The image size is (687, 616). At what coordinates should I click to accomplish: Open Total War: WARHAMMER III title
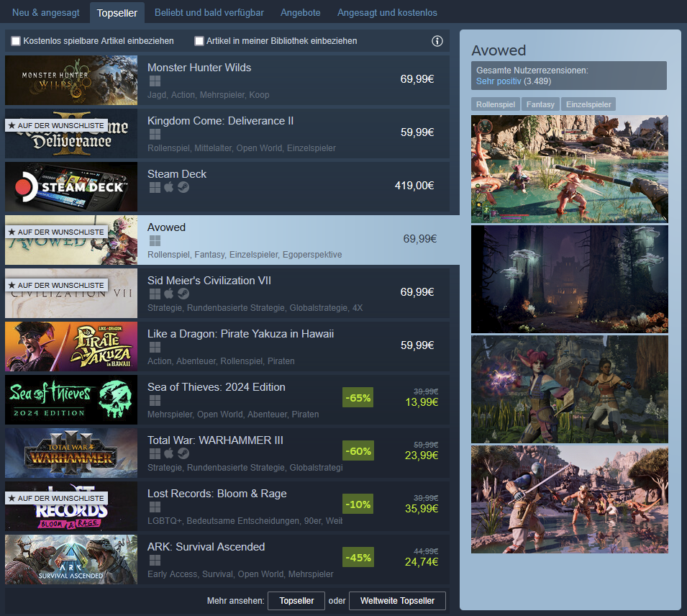click(215, 440)
